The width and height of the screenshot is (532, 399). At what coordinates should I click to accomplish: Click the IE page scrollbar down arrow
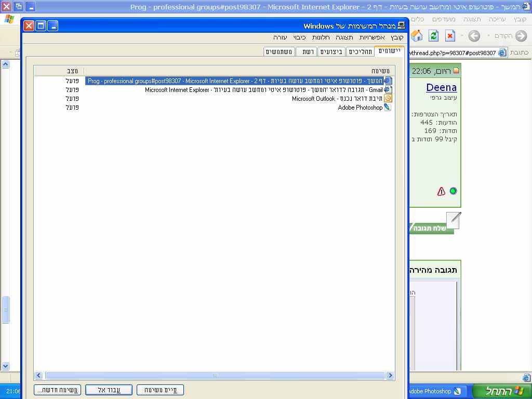point(5,366)
